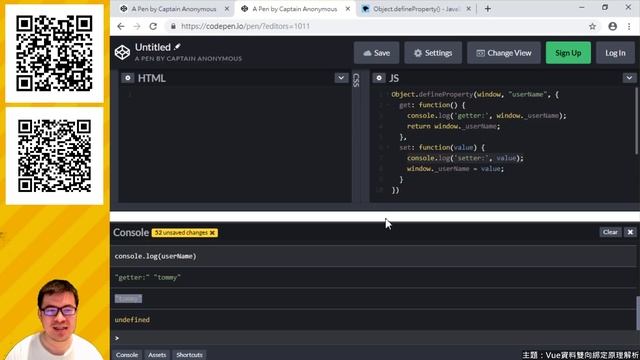
Task: Click the CodePen logo icon
Action: click(x=122, y=52)
